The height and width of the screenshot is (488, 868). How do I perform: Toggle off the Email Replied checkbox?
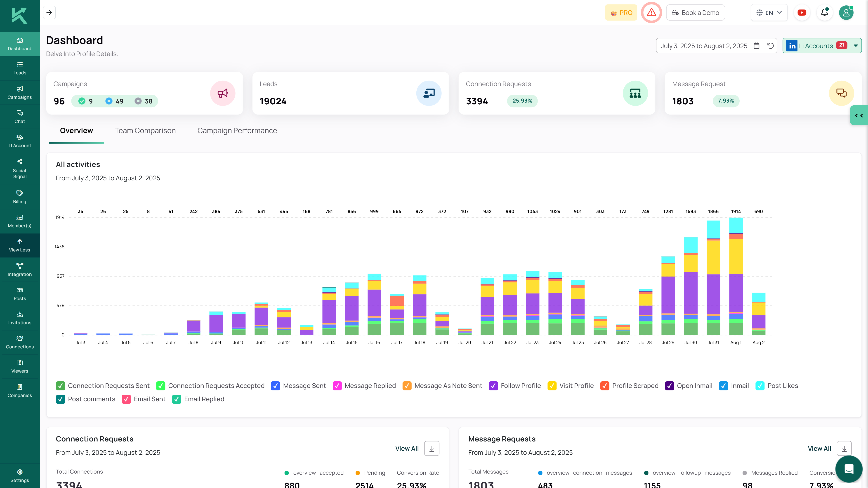click(x=177, y=399)
